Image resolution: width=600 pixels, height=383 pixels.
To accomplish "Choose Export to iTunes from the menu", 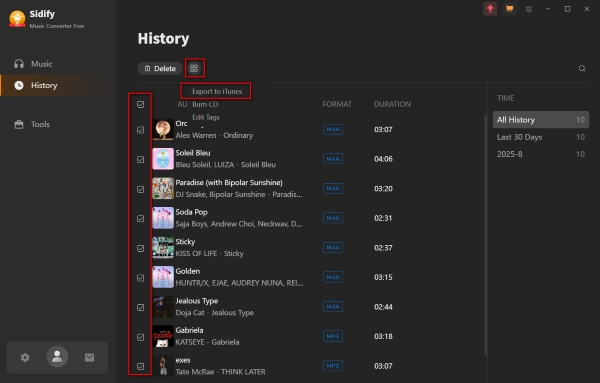I will (x=217, y=91).
